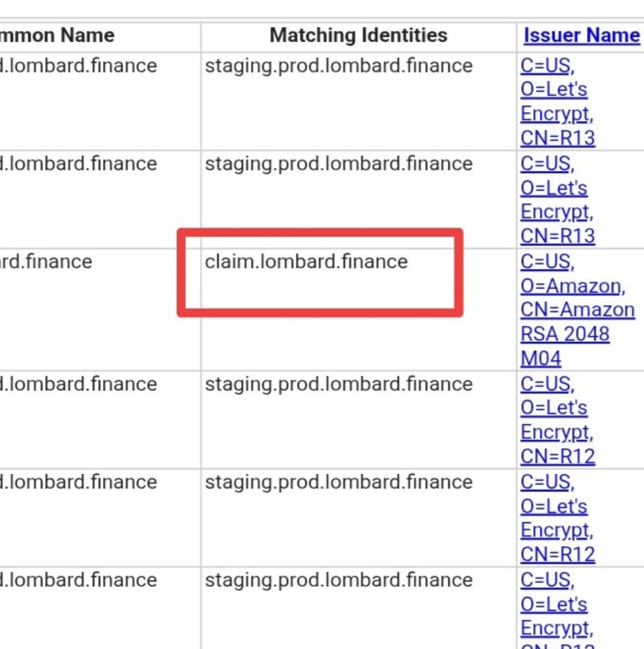
Task: Open the second CN=R12 issuer link
Action: pos(557,554)
